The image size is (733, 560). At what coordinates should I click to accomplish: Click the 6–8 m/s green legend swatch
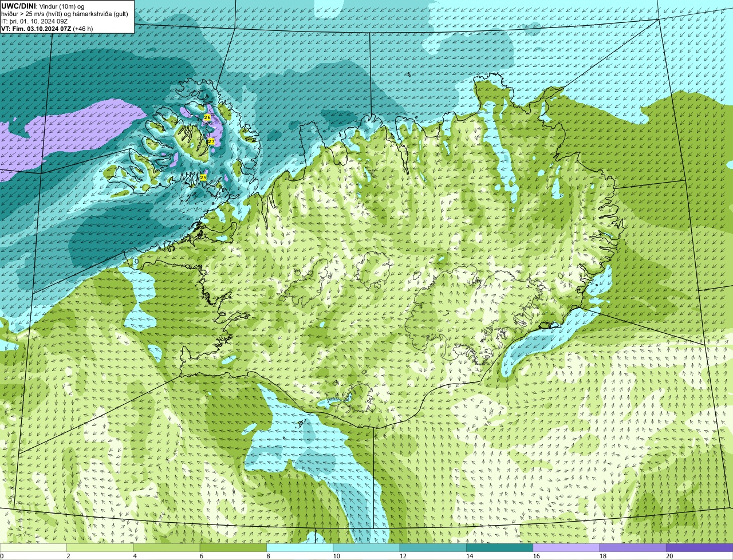point(233,547)
